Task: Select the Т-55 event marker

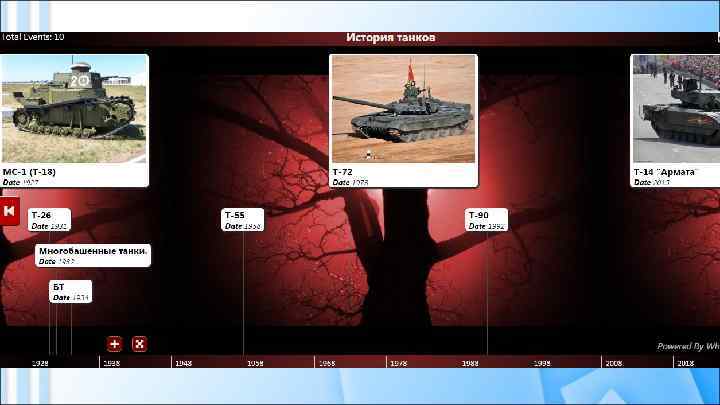Action: 242,219
